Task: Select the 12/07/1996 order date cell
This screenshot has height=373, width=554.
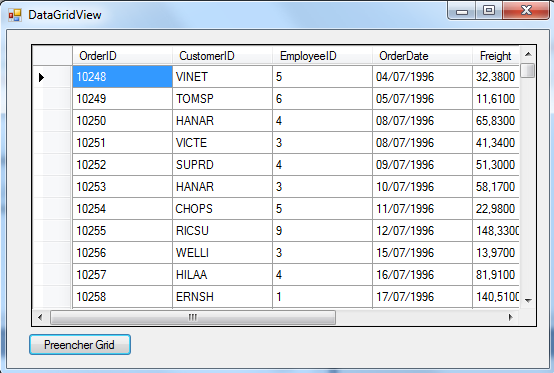Action: tap(422, 231)
